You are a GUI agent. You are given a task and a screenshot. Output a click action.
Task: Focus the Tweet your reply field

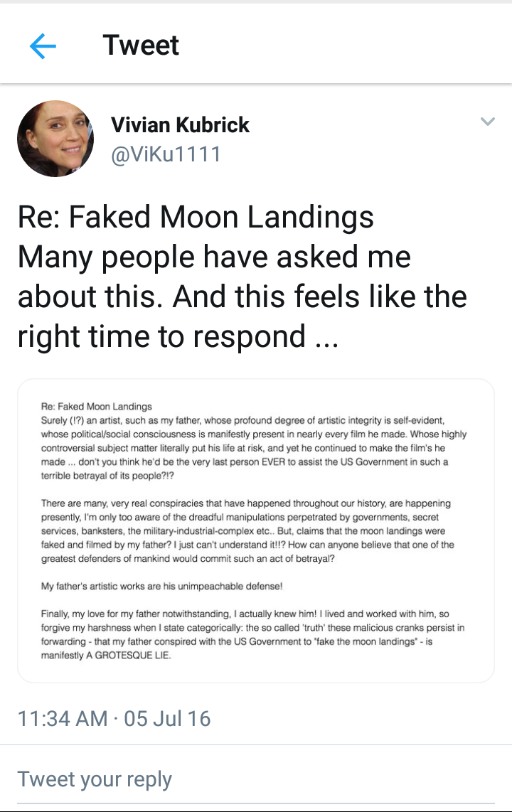click(95, 779)
